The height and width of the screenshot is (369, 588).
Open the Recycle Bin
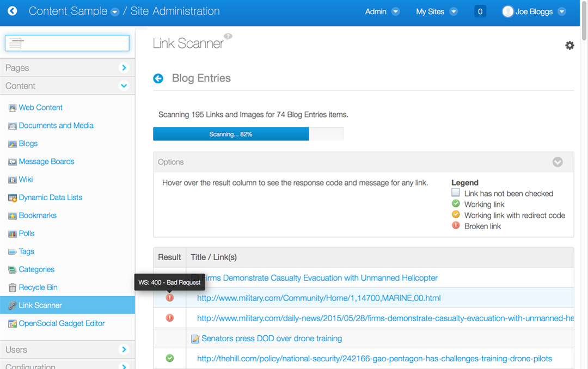tap(38, 287)
